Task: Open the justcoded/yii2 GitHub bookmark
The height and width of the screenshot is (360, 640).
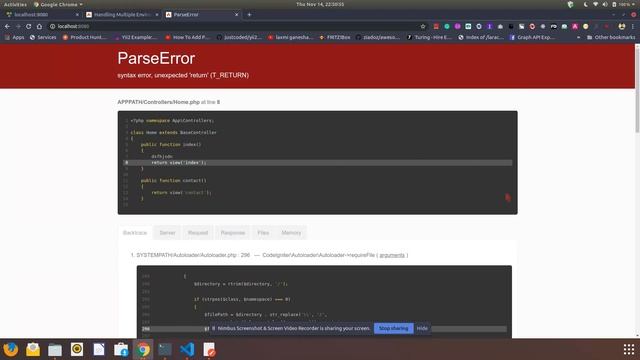Action: pyautogui.click(x=239, y=37)
